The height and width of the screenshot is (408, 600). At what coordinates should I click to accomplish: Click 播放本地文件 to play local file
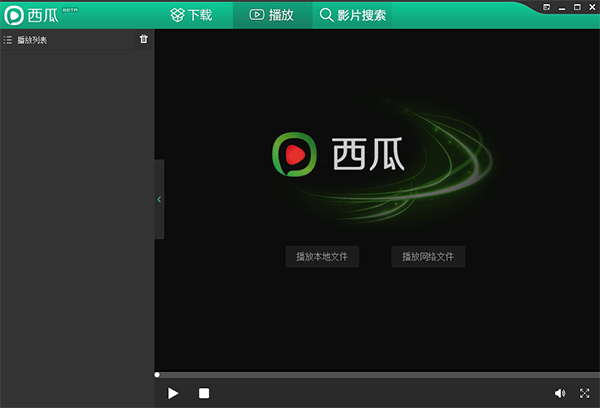(x=322, y=256)
